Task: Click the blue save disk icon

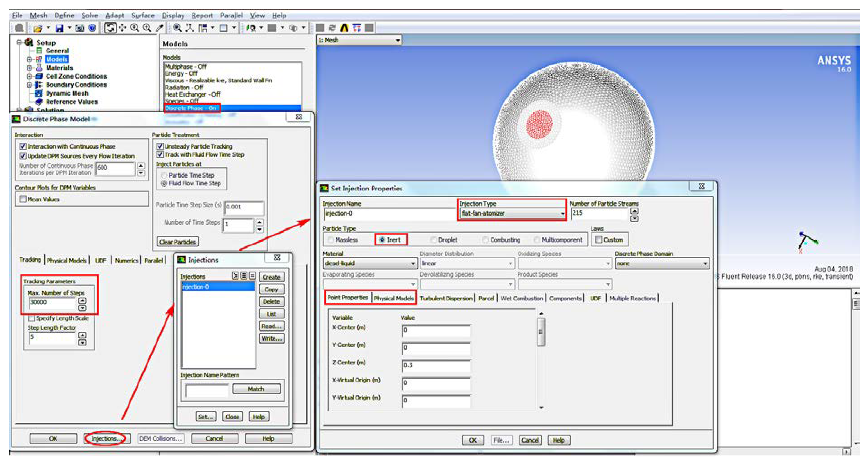Action: click(59, 28)
